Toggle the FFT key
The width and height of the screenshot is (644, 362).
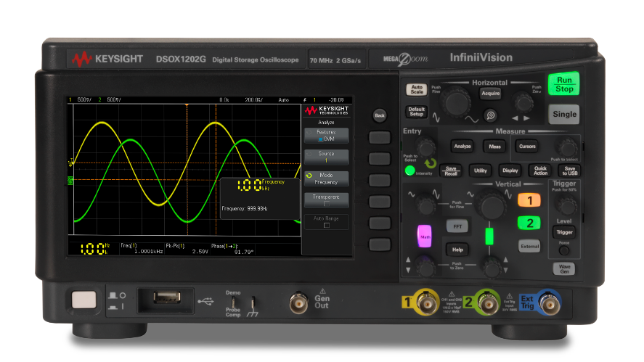(457, 226)
